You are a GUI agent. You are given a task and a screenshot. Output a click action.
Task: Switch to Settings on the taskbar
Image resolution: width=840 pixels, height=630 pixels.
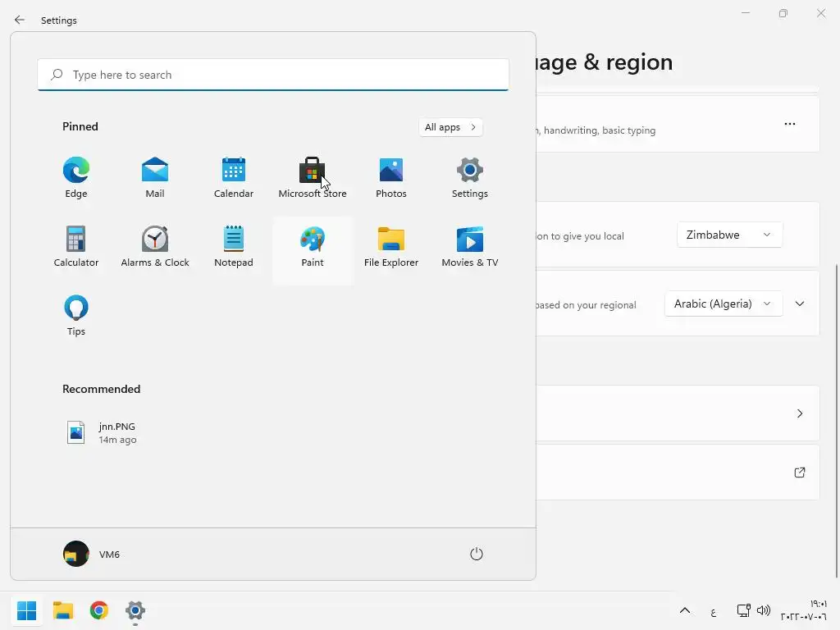(135, 610)
